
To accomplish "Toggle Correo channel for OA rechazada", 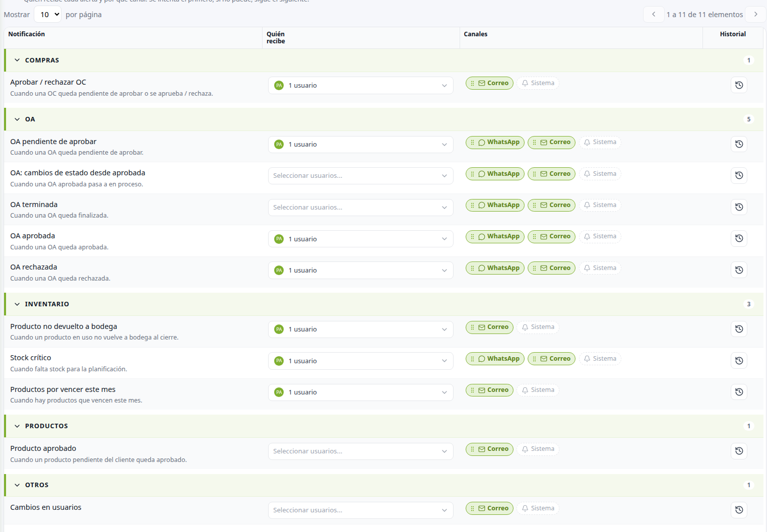I will [551, 268].
